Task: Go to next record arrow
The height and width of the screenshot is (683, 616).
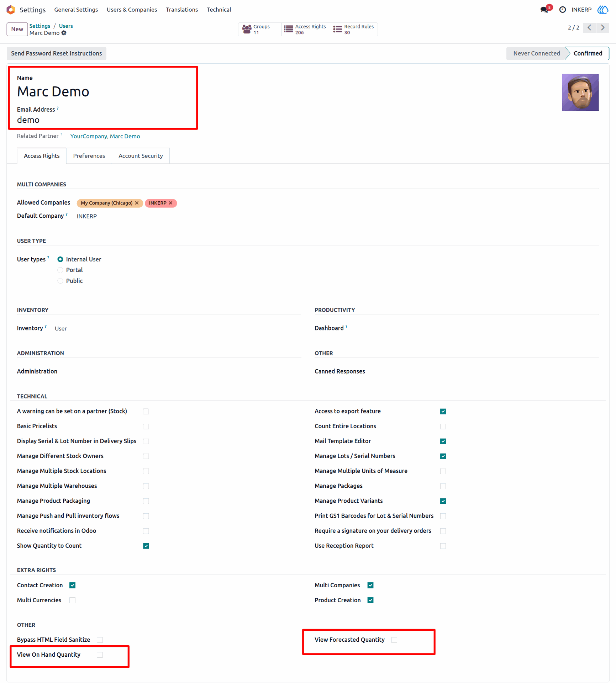Action: (602, 28)
